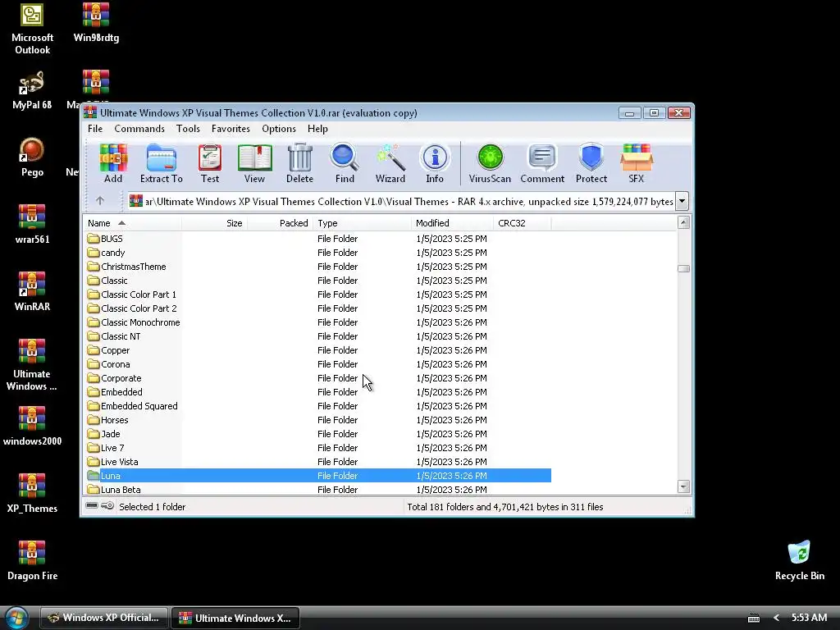The width and height of the screenshot is (840, 630).
Task: Sort by the Packed column header
Action: (x=281, y=223)
